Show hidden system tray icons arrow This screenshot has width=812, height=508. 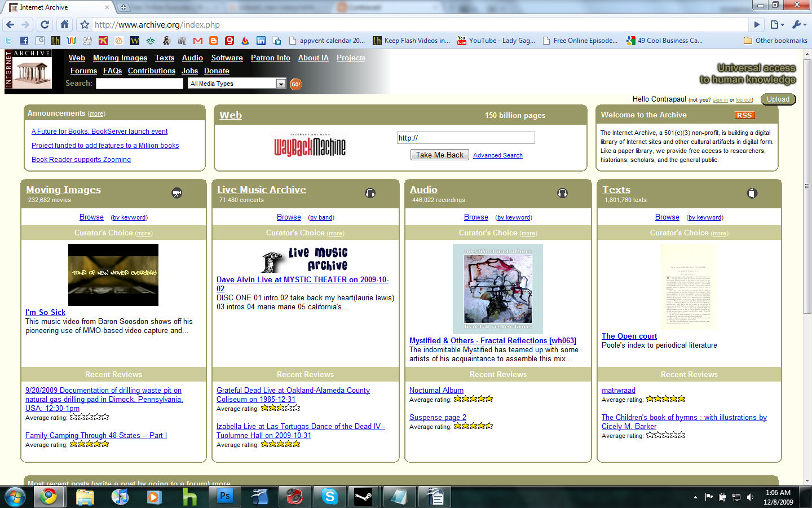[695, 497]
